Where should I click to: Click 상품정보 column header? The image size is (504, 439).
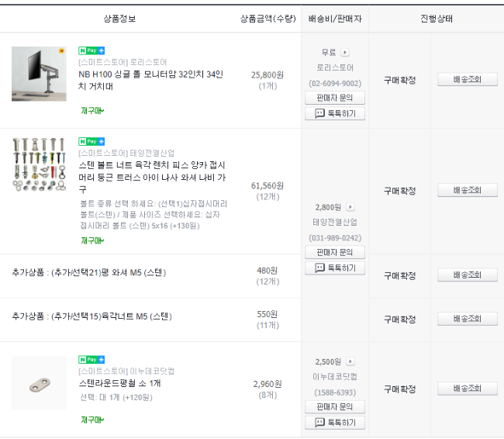119,19
